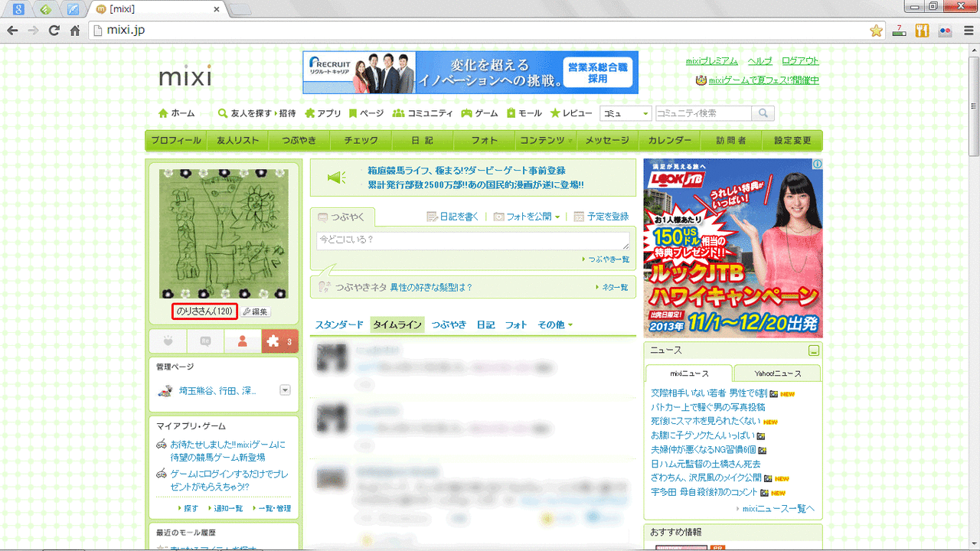Click the third pinned browser tab
The height and width of the screenshot is (551, 980).
73,10
